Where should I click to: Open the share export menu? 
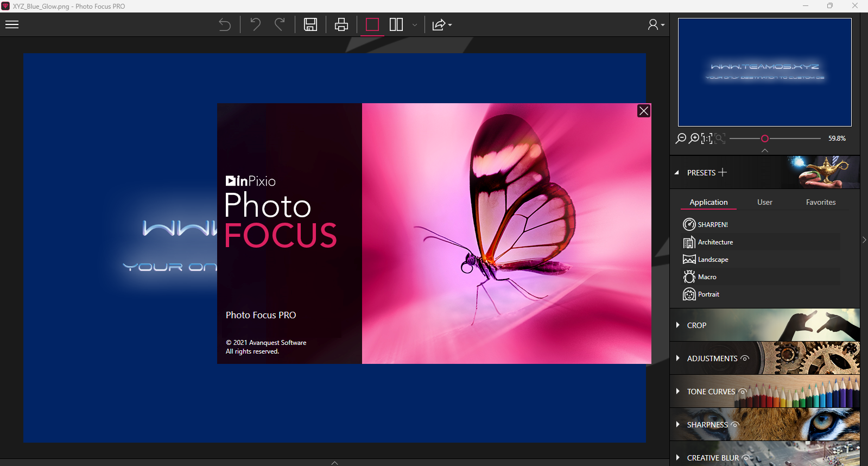coord(441,24)
